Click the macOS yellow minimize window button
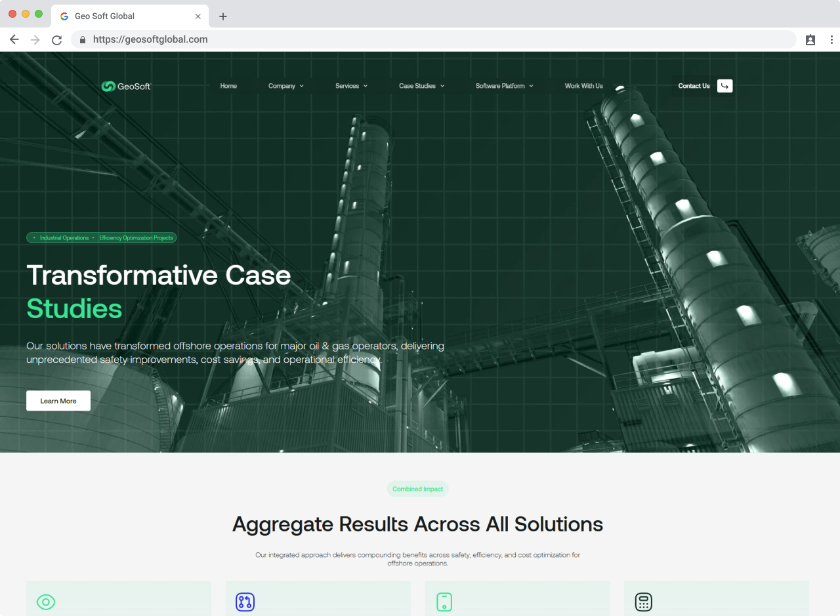Viewport: 840px width, 616px height. [x=26, y=14]
